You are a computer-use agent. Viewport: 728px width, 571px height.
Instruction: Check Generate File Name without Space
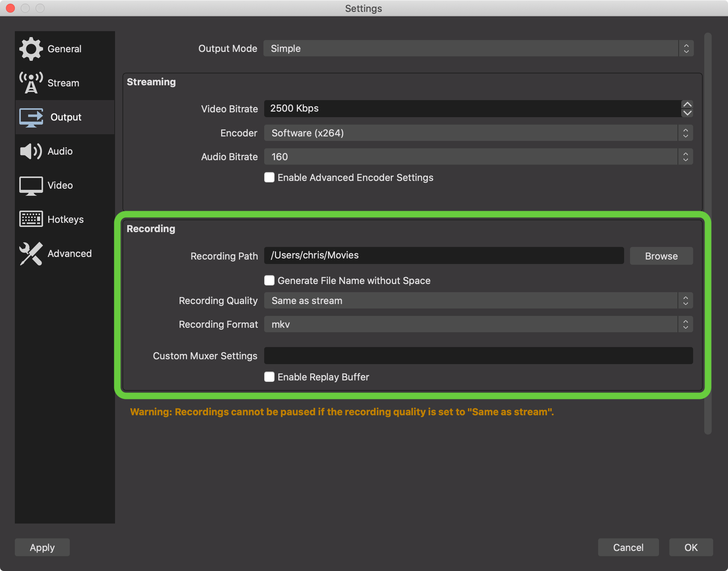click(269, 280)
